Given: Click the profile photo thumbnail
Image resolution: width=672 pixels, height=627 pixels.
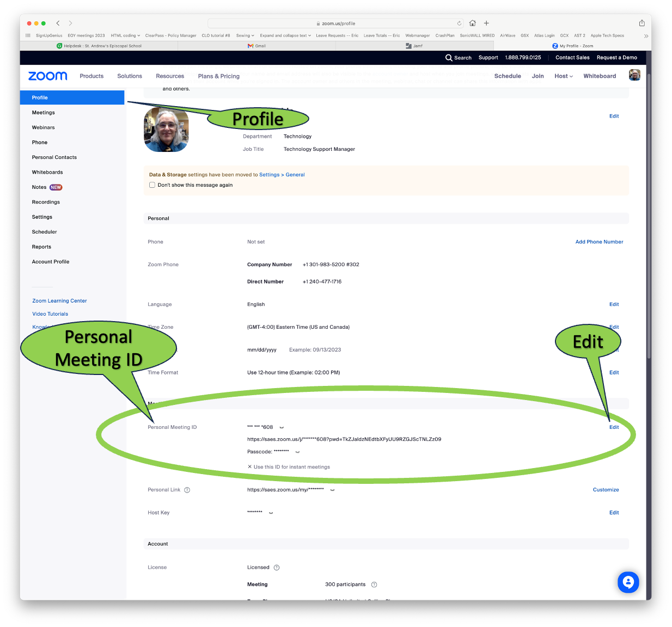Looking at the screenshot, I should [x=166, y=130].
